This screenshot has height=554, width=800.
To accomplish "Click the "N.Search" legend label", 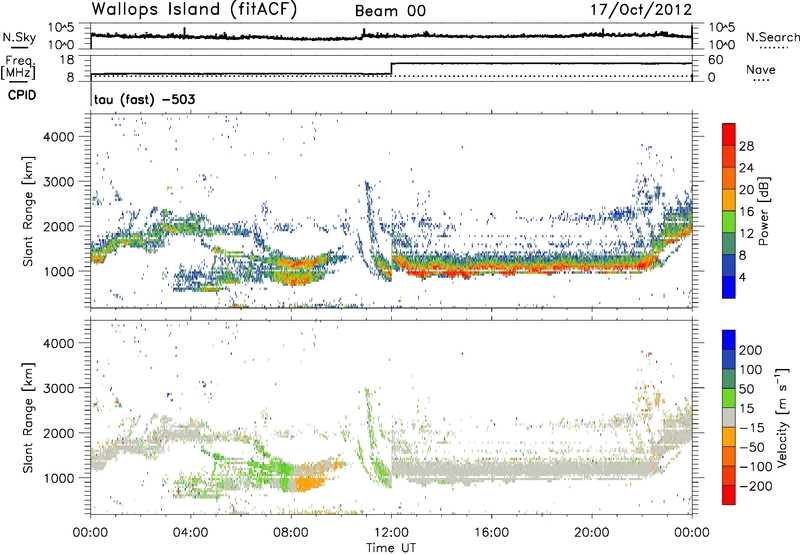I will (772, 37).
